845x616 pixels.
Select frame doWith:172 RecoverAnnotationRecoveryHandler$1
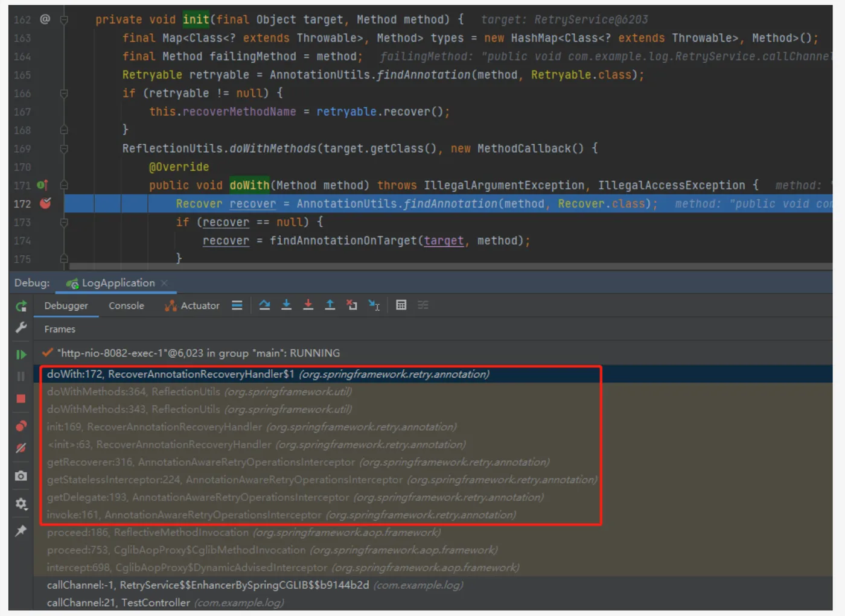pos(433,374)
